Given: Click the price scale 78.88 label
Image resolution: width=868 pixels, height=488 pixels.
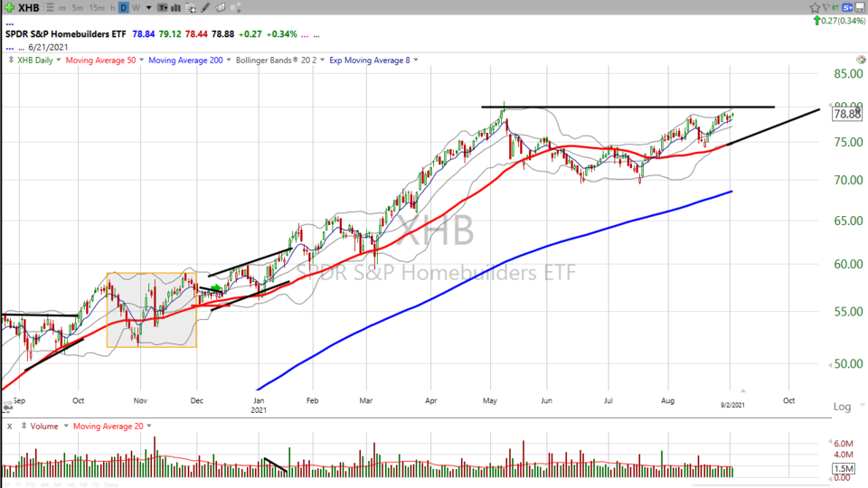Looking at the screenshot, I should (846, 114).
